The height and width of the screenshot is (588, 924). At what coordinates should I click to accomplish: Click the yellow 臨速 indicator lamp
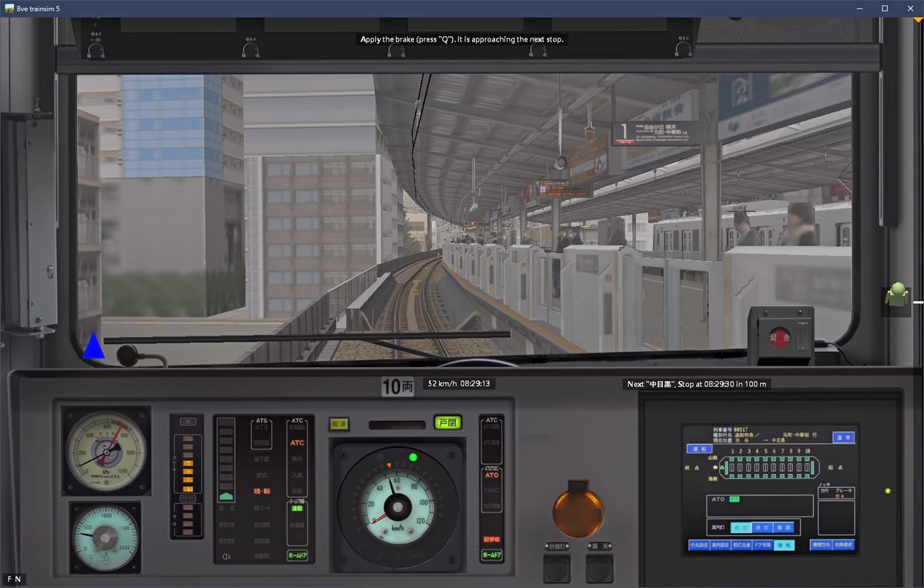click(339, 423)
